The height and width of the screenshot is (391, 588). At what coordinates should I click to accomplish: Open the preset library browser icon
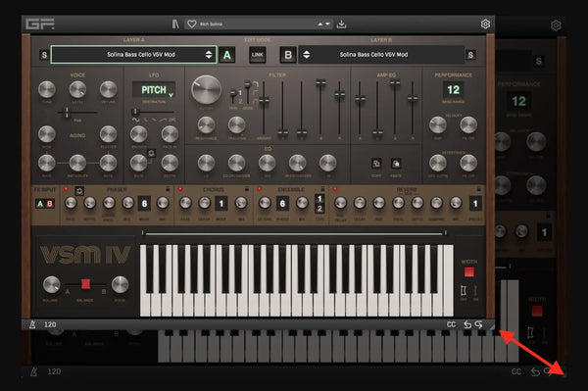(x=175, y=24)
